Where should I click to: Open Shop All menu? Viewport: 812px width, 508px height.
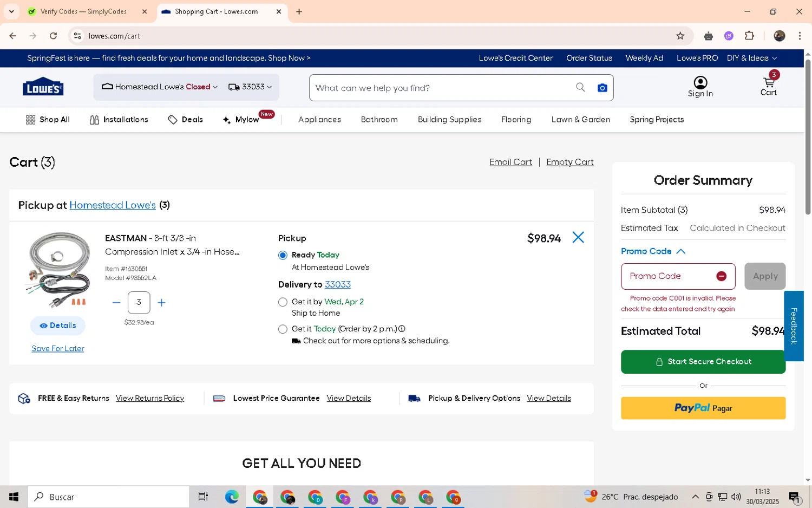click(x=48, y=120)
